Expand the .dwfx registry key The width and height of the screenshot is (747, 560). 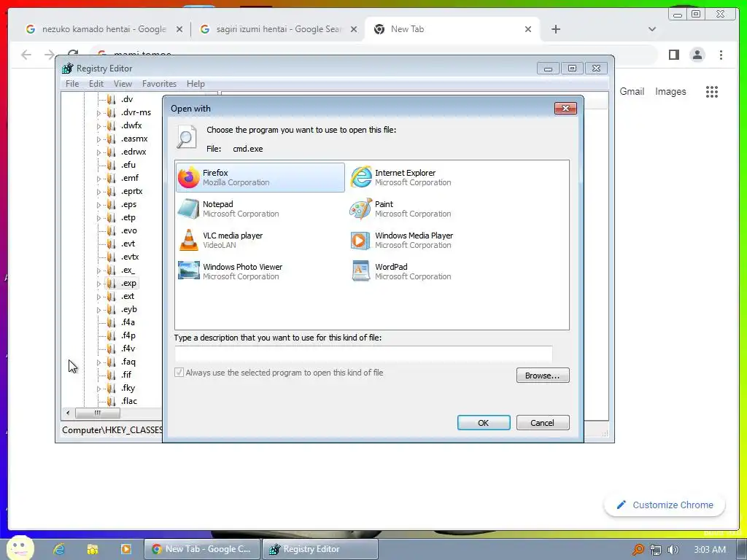(x=98, y=126)
